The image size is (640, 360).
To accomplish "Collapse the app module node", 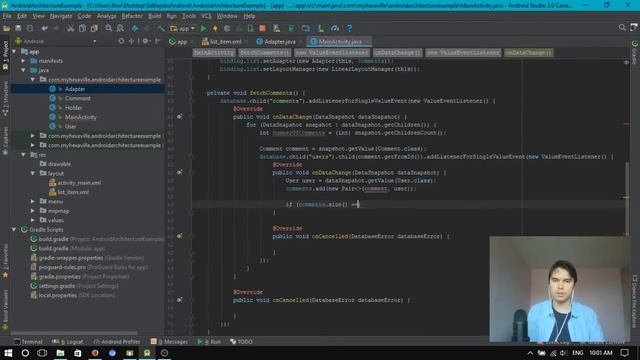I will pyautogui.click(x=15, y=51).
